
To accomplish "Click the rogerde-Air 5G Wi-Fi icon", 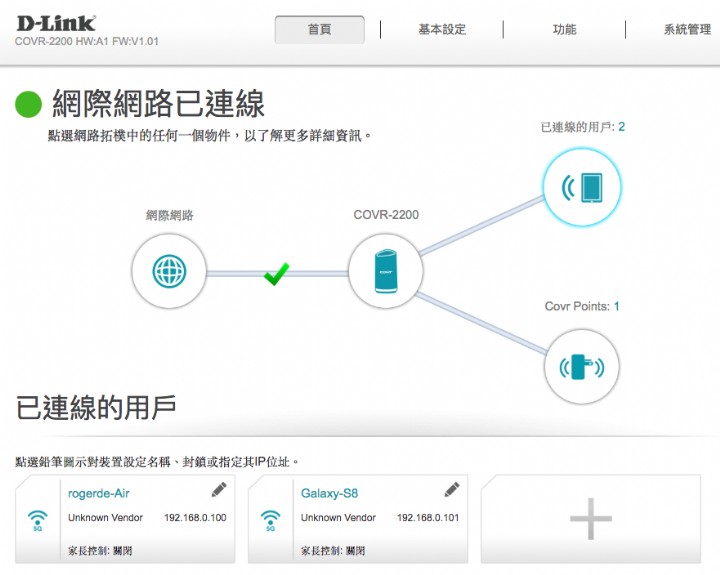I will coord(37,520).
